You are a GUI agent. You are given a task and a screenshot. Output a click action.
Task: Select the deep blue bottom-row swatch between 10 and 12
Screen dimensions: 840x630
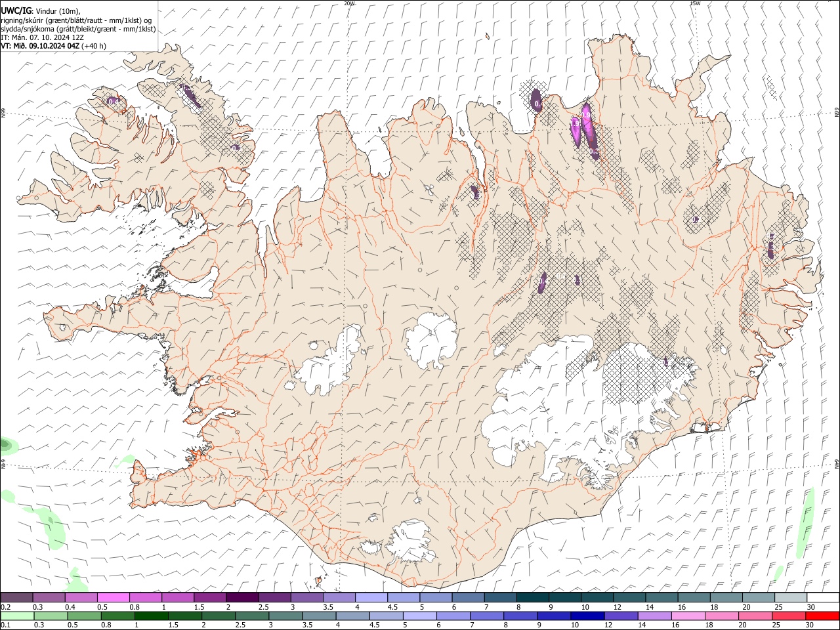point(587,616)
